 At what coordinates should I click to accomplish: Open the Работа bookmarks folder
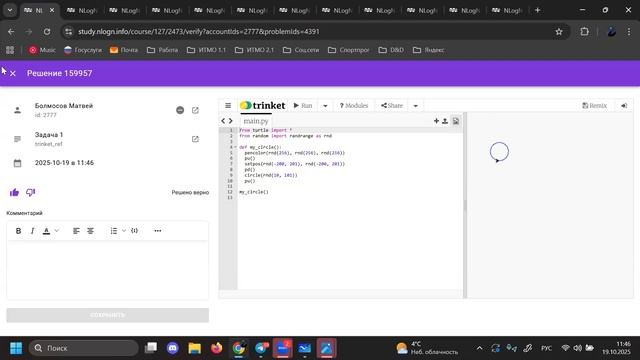coord(162,50)
